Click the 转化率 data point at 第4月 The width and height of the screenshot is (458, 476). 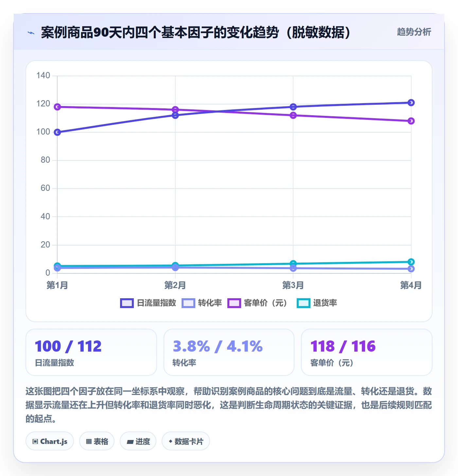click(x=411, y=269)
